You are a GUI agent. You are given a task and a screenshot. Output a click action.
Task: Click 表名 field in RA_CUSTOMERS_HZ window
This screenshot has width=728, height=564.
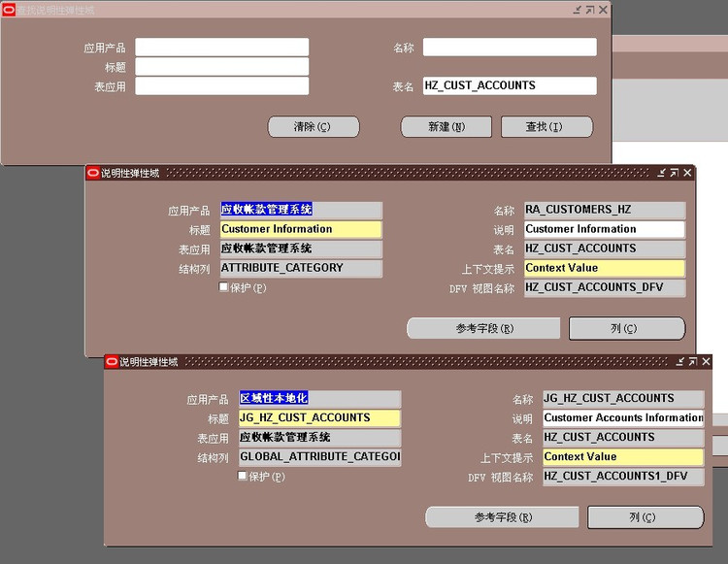(x=605, y=249)
